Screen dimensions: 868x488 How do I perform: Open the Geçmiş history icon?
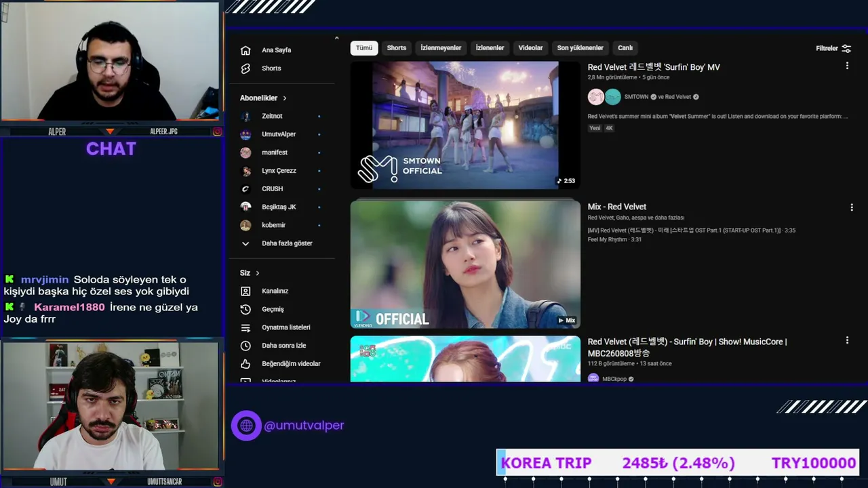pyautogui.click(x=245, y=310)
